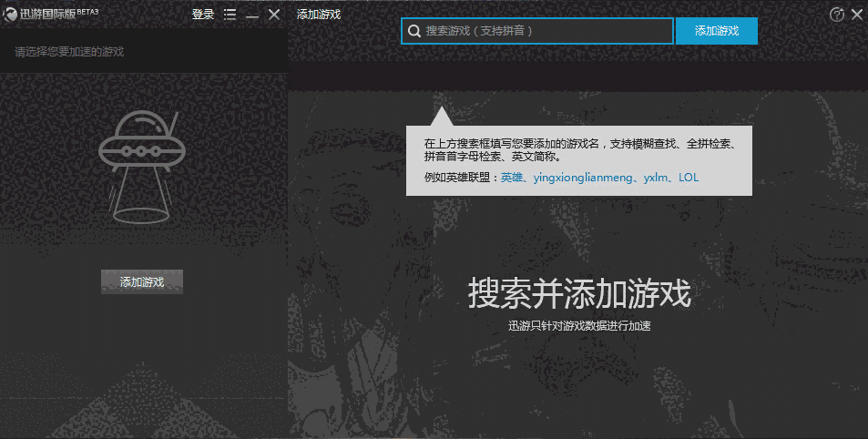Click the 迅游国际版 logo icon
The height and width of the screenshot is (439, 868).
point(9,15)
